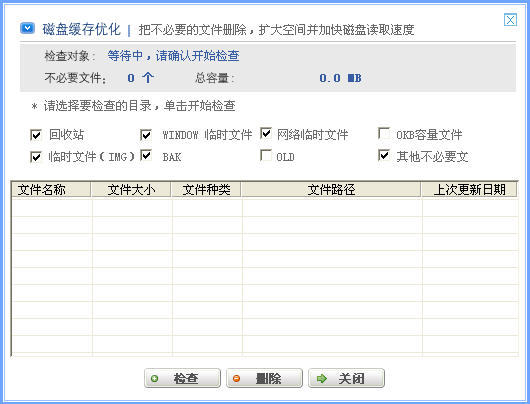530x404 pixels.
Task: Toggle the 其他不必要文 checkbox
Action: pyautogui.click(x=384, y=156)
